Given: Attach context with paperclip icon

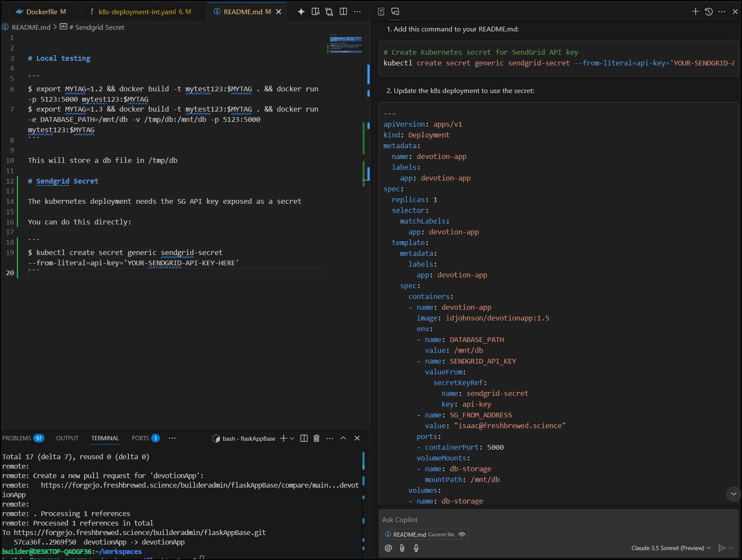Looking at the screenshot, I should 402,548.
